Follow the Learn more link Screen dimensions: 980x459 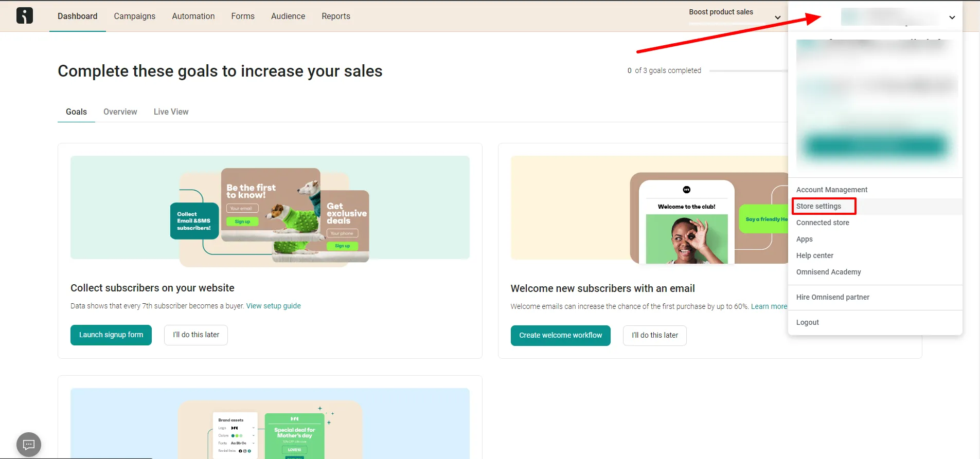coord(769,306)
